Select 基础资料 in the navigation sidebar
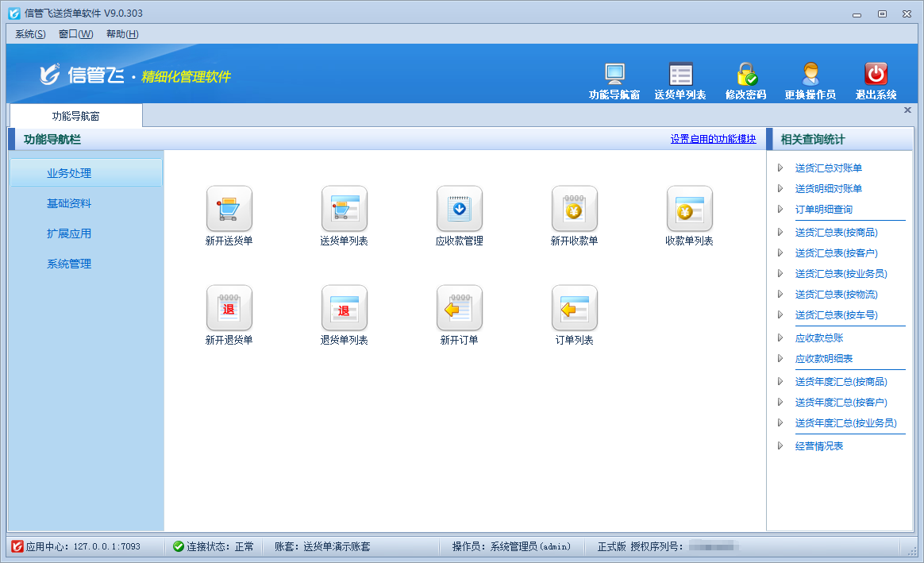Screen dimensions: 924x563 pos(69,203)
